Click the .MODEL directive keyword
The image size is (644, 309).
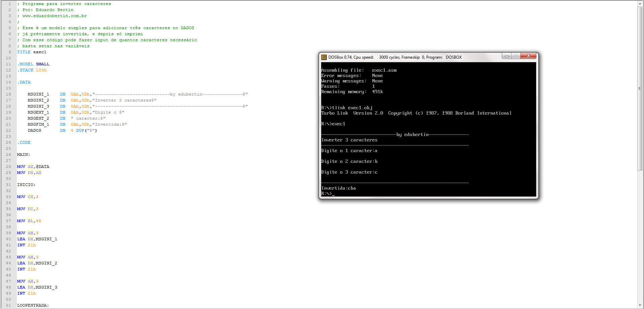25,64
